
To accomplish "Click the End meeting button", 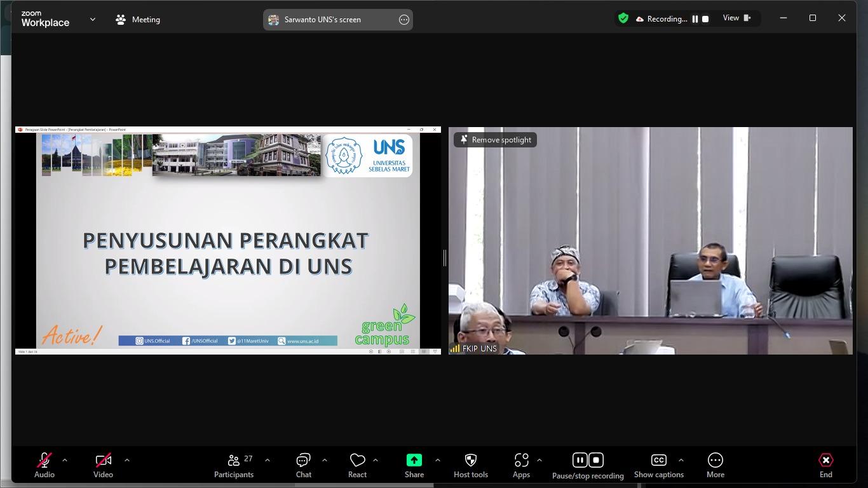I will tap(825, 465).
